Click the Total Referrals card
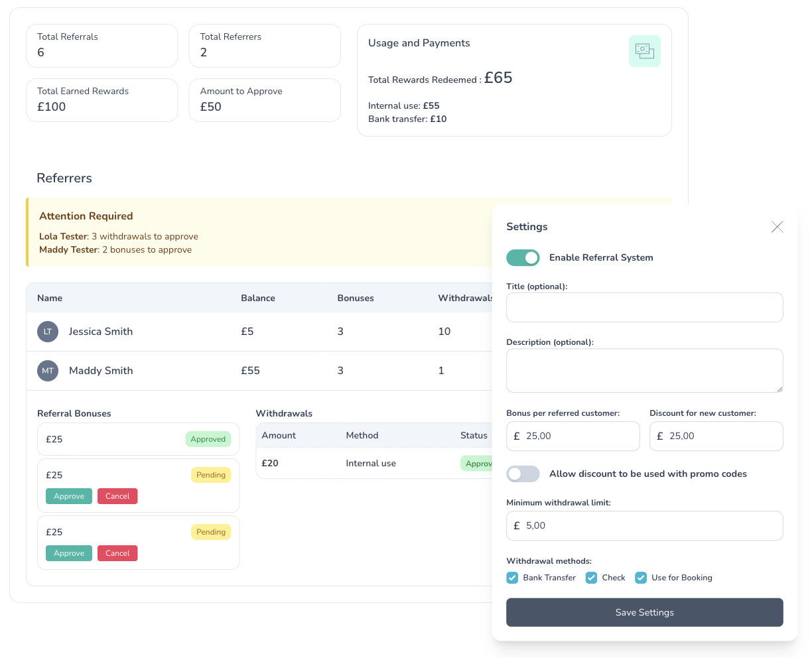Image resolution: width=812 pixels, height=658 pixels. coord(102,46)
